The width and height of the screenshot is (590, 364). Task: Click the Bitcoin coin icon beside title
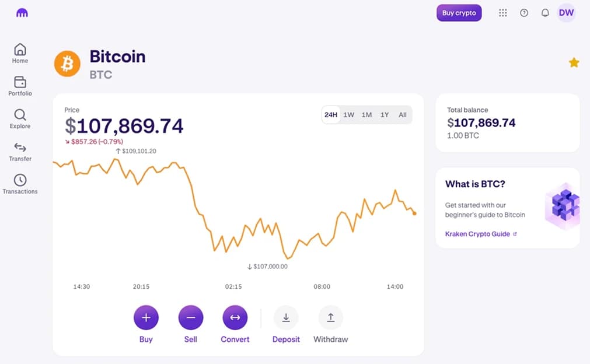point(67,64)
